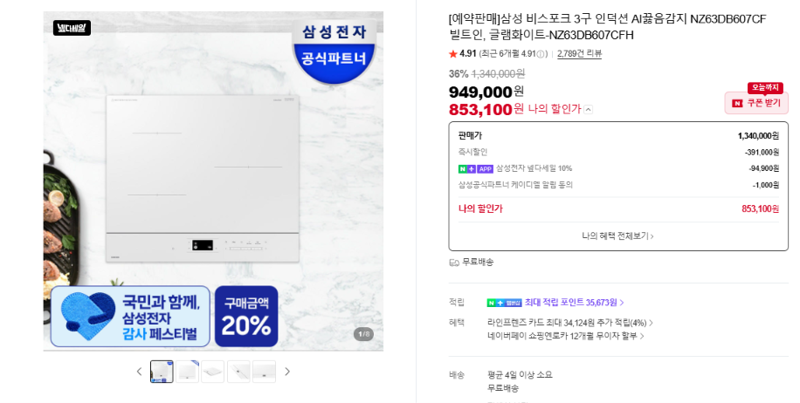
Task: Open the 2,789건 리뷰 link
Action: click(579, 54)
